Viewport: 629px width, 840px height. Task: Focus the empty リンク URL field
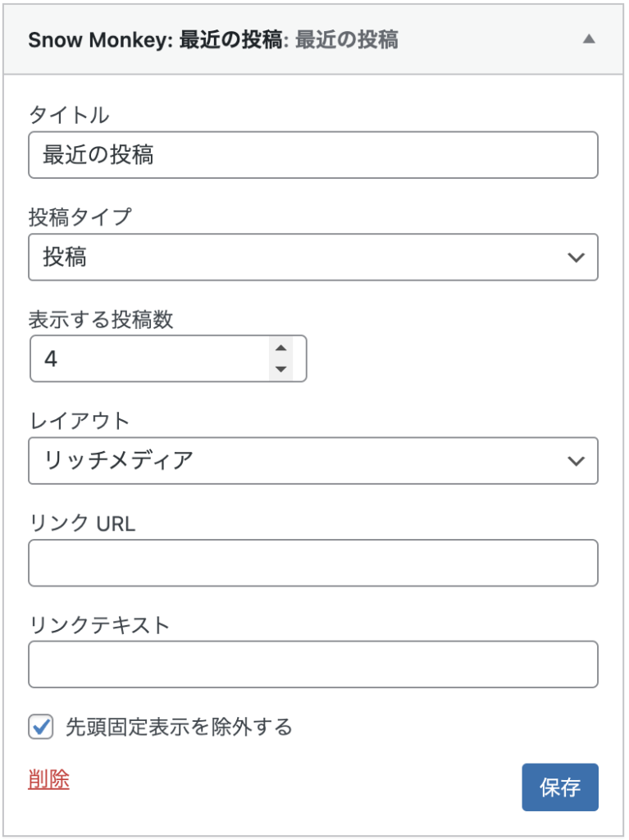click(x=313, y=563)
